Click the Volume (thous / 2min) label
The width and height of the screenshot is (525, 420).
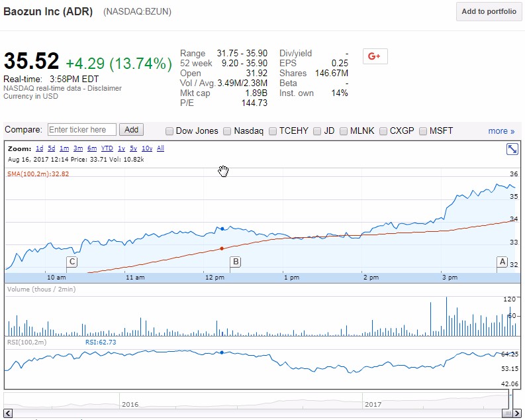tap(41, 289)
